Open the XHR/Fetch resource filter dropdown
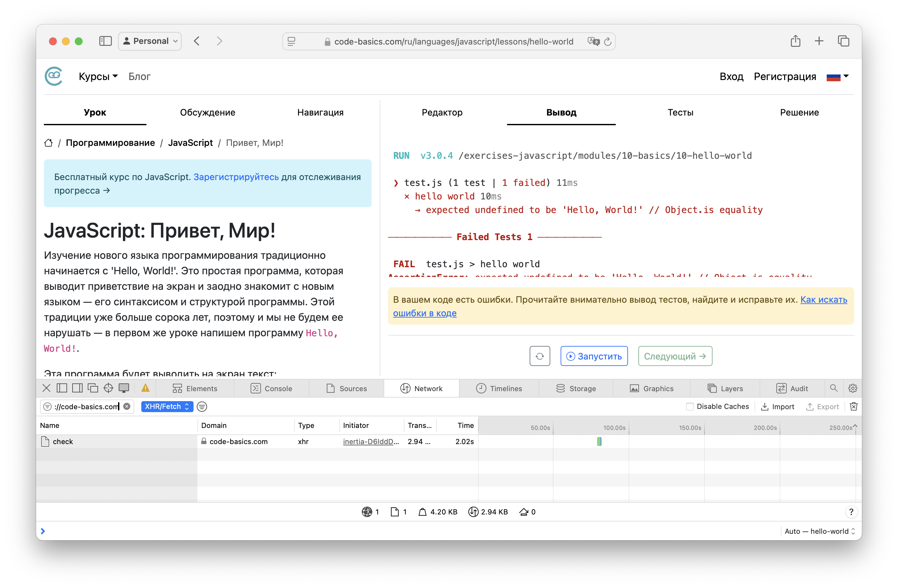Image resolution: width=898 pixels, height=588 pixels. tap(167, 406)
